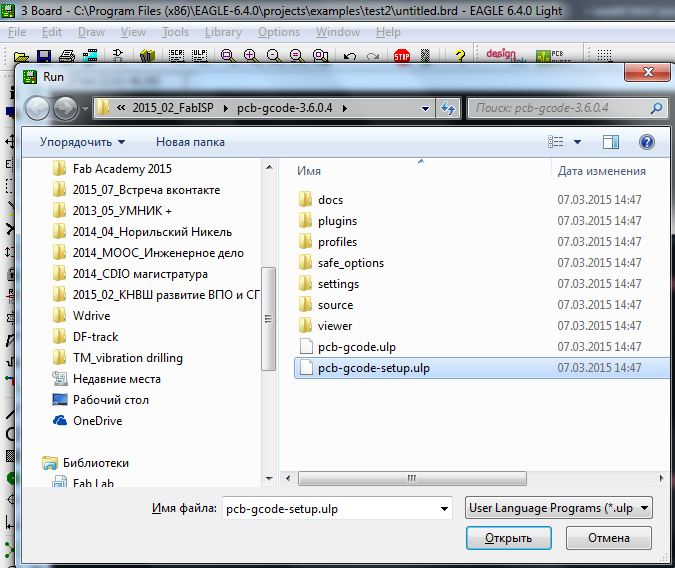Click the Новая папка button
This screenshot has height=568, width=675.
pyautogui.click(x=190, y=142)
